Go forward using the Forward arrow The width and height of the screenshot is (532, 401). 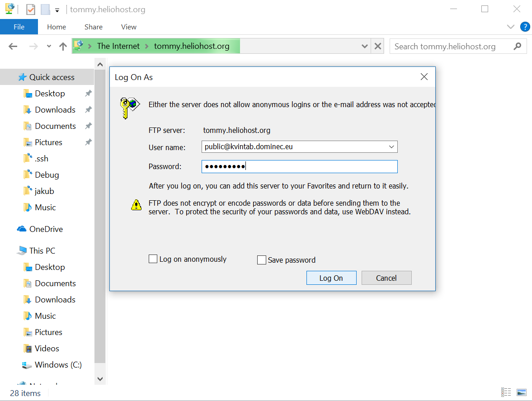coord(33,46)
